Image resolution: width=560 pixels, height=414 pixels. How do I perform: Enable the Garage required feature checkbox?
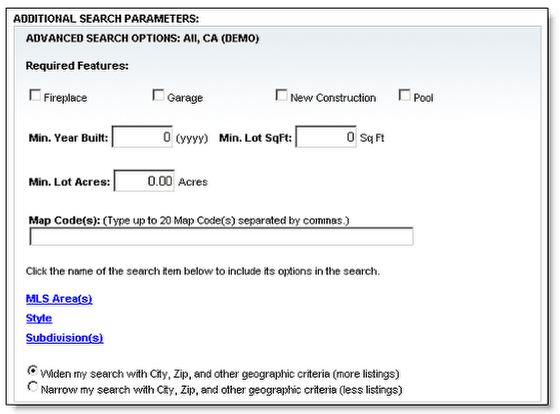[x=158, y=95]
